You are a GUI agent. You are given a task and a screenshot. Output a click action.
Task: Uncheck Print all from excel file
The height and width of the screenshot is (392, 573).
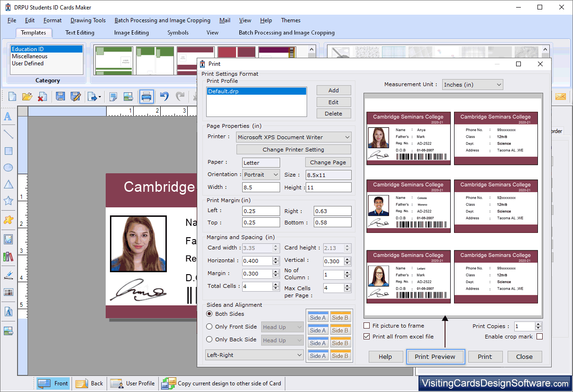point(367,337)
